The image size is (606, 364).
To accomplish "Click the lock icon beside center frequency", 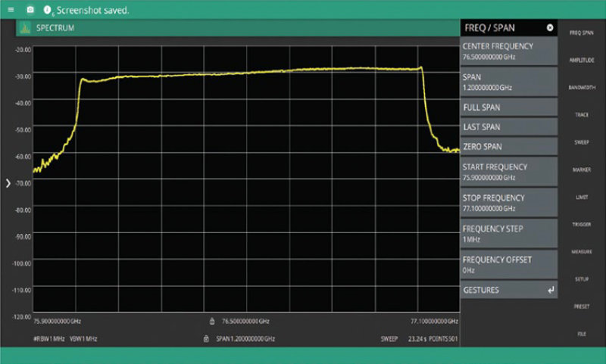I will [213, 321].
